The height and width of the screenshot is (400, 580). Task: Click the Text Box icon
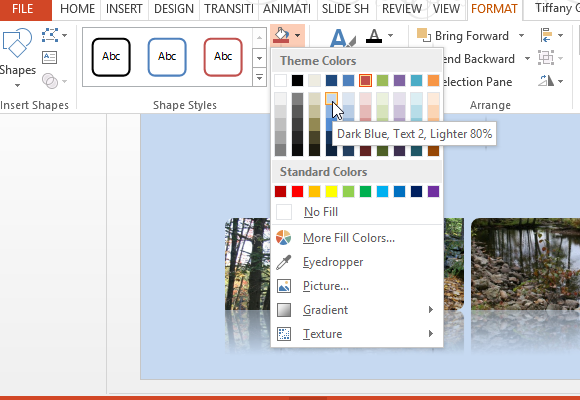(x=50, y=57)
